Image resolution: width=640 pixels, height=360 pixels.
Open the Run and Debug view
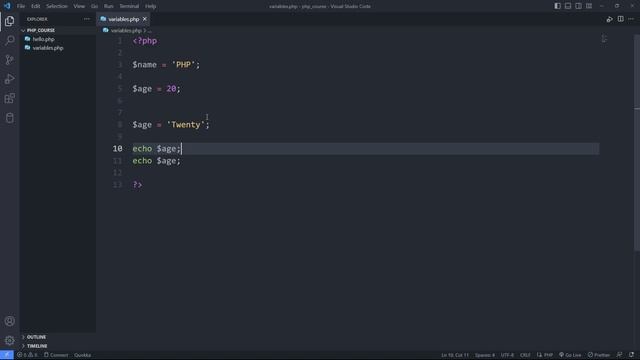pyautogui.click(x=9, y=79)
